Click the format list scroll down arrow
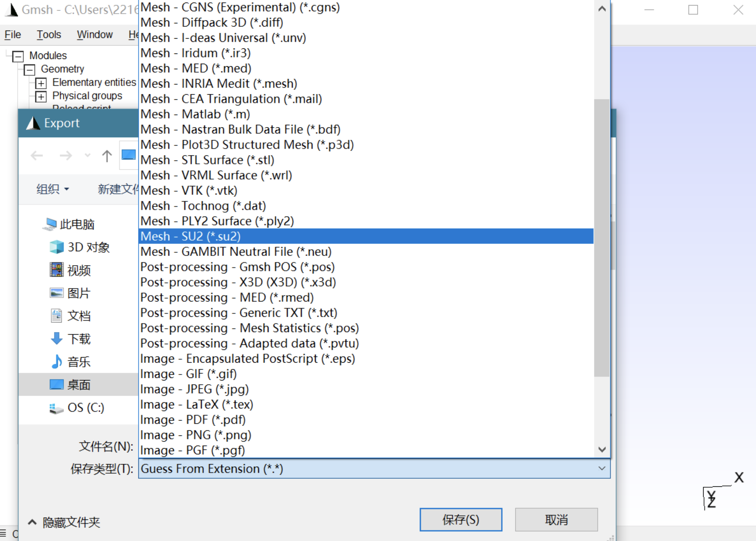756x541 pixels. [602, 450]
